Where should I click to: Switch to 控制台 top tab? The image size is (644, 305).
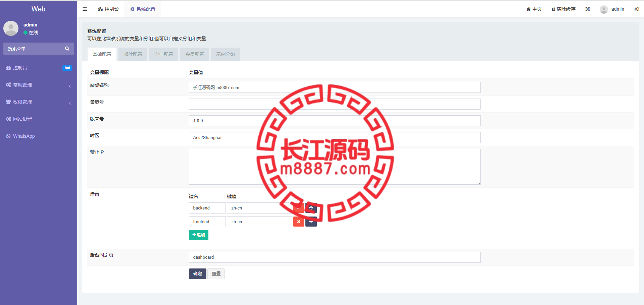click(x=108, y=9)
